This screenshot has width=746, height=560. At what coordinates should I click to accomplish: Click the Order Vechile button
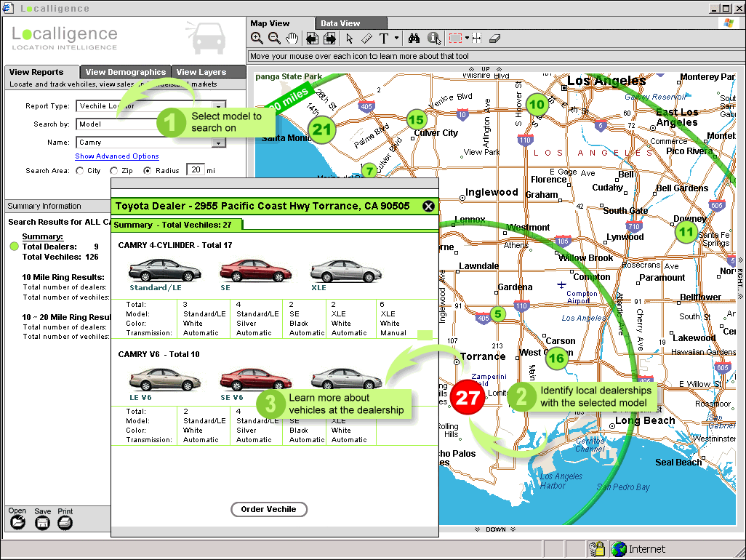coord(269,509)
